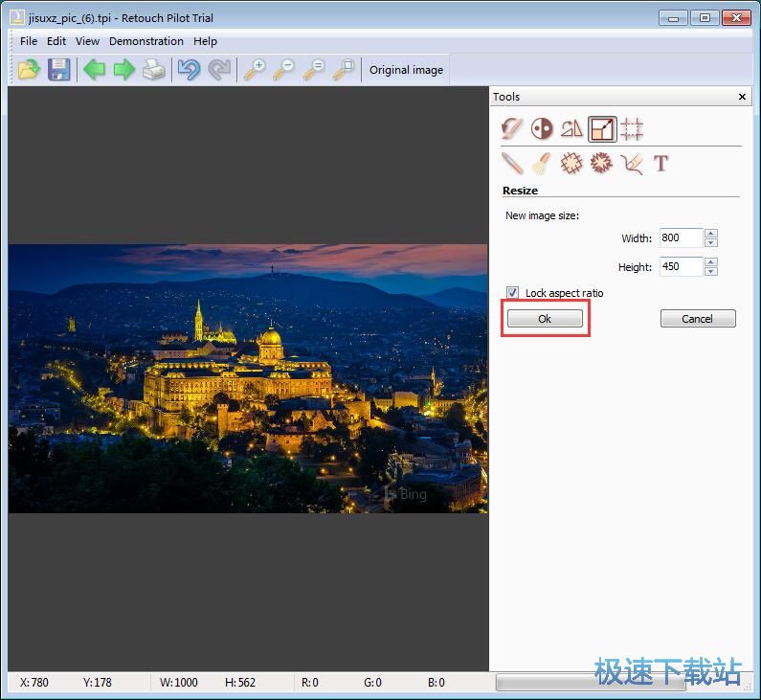Viewport: 761px width, 700px height.
Task: Select the grid patch tool icon
Action: click(x=571, y=164)
